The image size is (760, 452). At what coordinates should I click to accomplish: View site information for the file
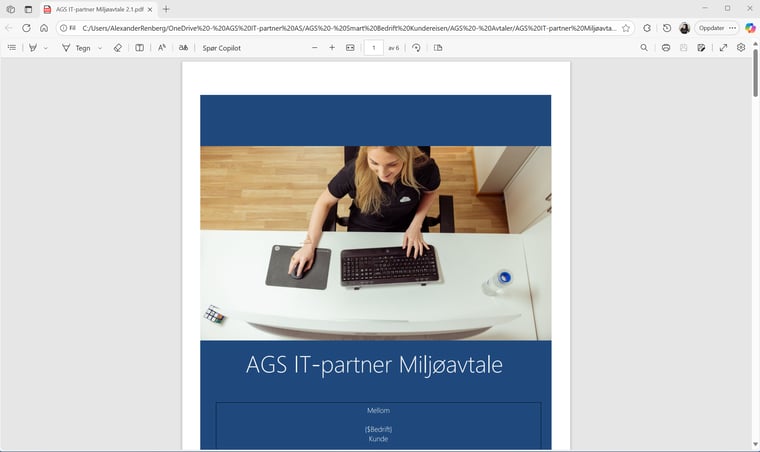click(68, 28)
